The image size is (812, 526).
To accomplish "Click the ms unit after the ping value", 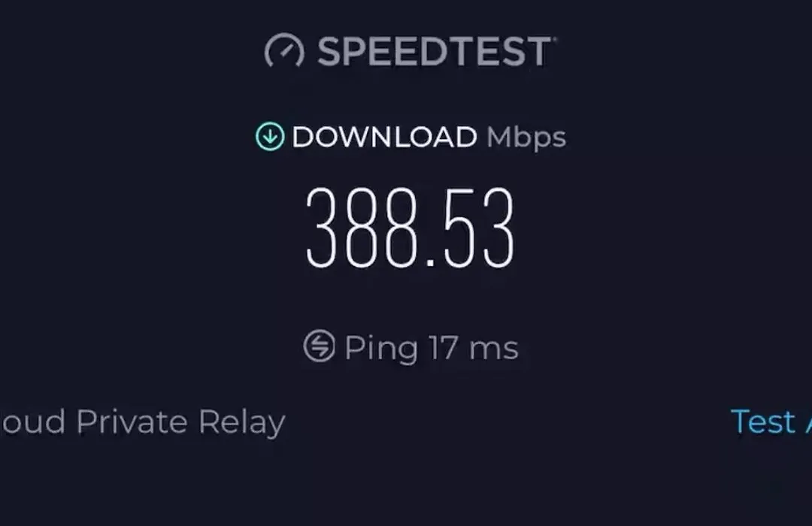I will 493,349.
